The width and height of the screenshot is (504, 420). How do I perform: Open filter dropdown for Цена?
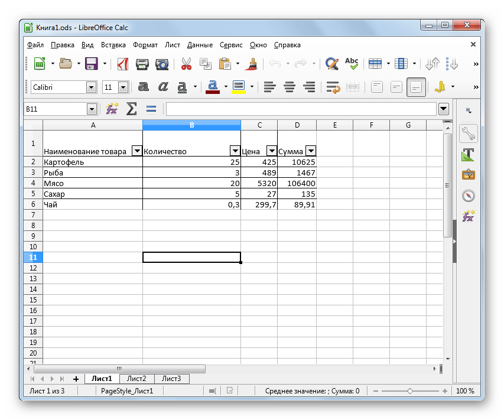click(x=272, y=151)
